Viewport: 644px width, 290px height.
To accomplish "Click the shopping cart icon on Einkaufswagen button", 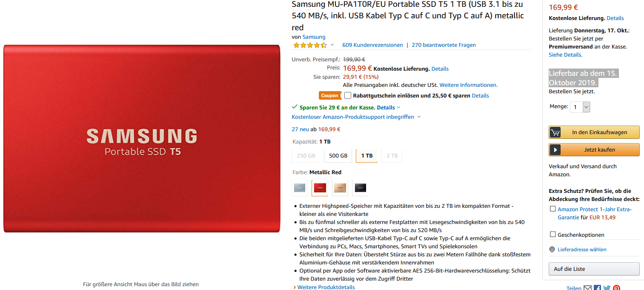I will click(555, 132).
